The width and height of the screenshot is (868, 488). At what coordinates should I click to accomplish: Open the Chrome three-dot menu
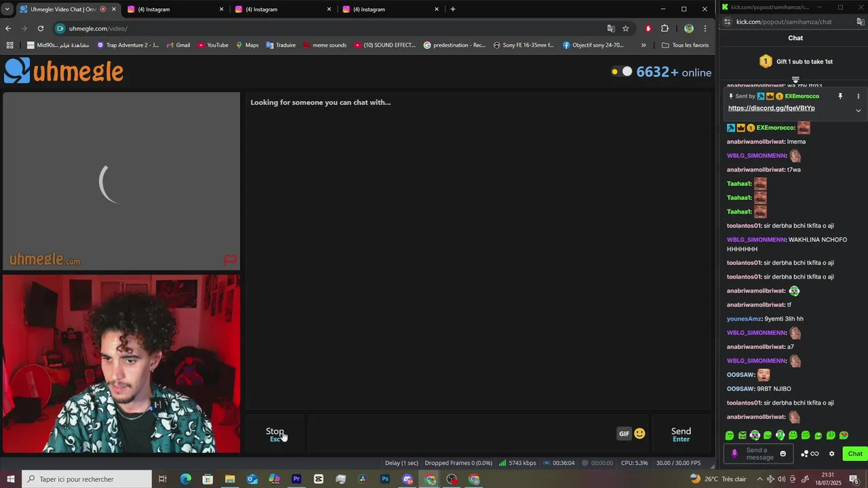pos(705,28)
